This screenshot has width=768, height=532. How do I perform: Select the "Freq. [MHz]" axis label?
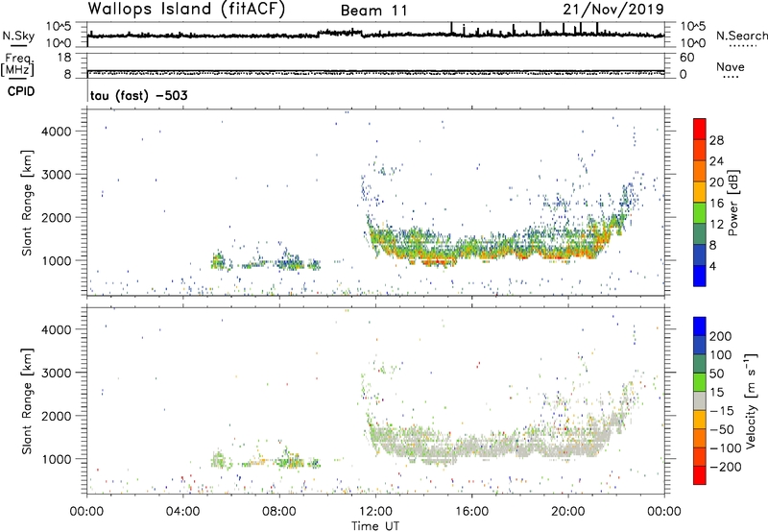coord(17,64)
